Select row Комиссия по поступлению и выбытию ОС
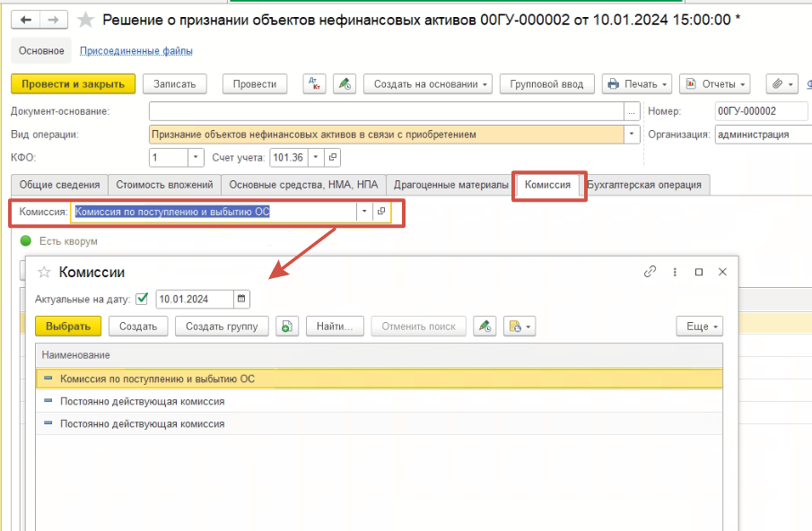The width and height of the screenshot is (812, 531). coord(379,379)
